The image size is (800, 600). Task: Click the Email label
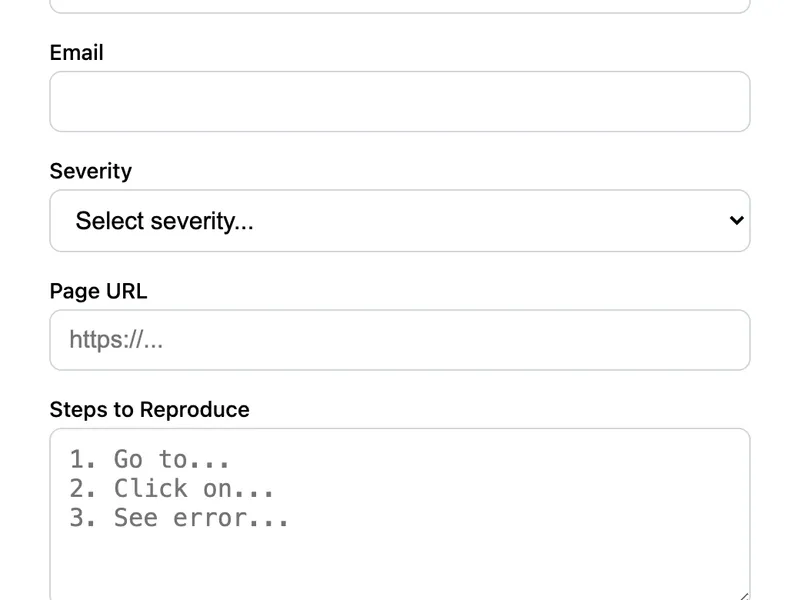(76, 52)
